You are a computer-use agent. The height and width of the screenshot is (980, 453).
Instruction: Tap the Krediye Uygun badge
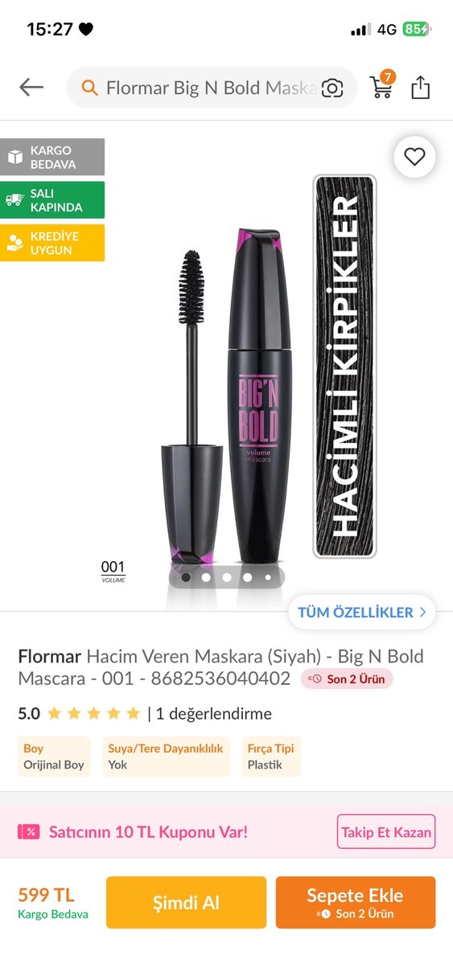pos(52,243)
